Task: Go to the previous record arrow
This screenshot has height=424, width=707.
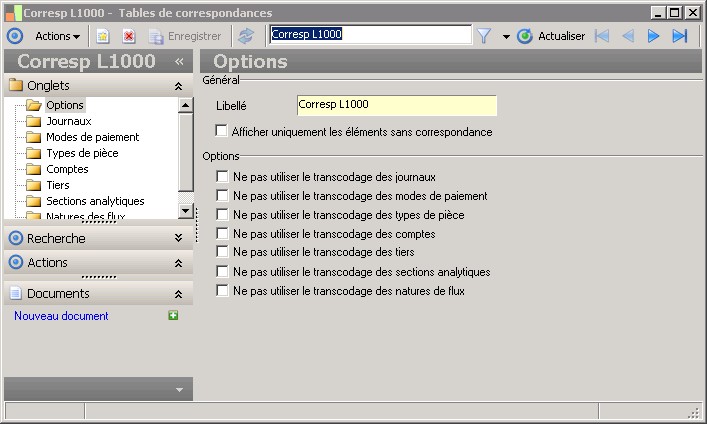Action: click(628, 36)
